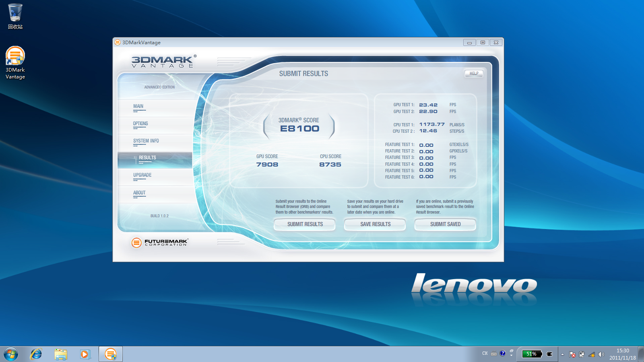Click the GPU TEST 1 value 23.42
This screenshot has width=644, height=362.
(428, 105)
